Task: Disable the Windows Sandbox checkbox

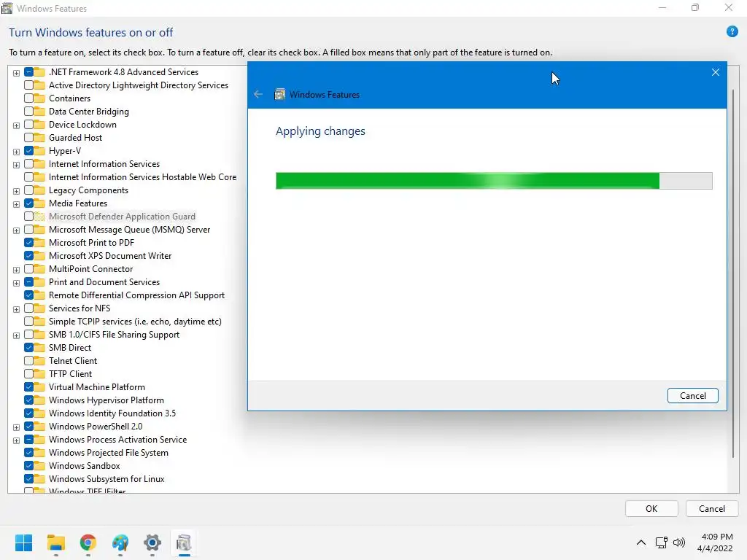Action: [28, 466]
